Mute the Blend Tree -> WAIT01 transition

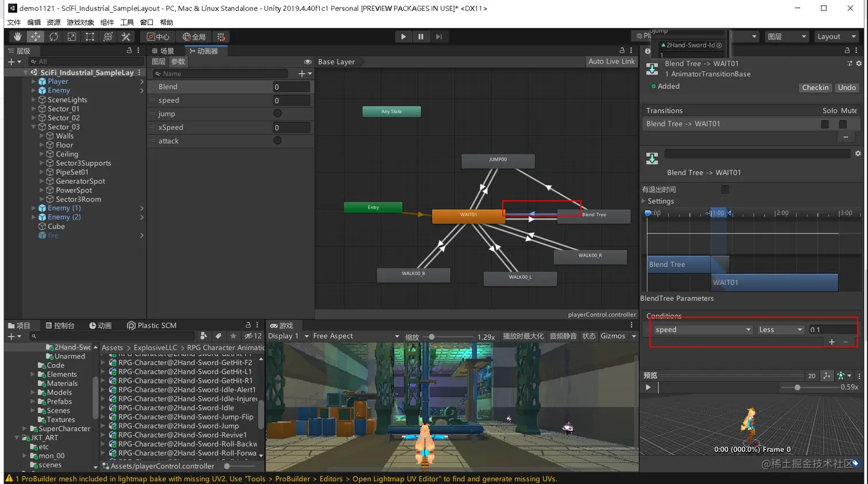click(x=843, y=124)
